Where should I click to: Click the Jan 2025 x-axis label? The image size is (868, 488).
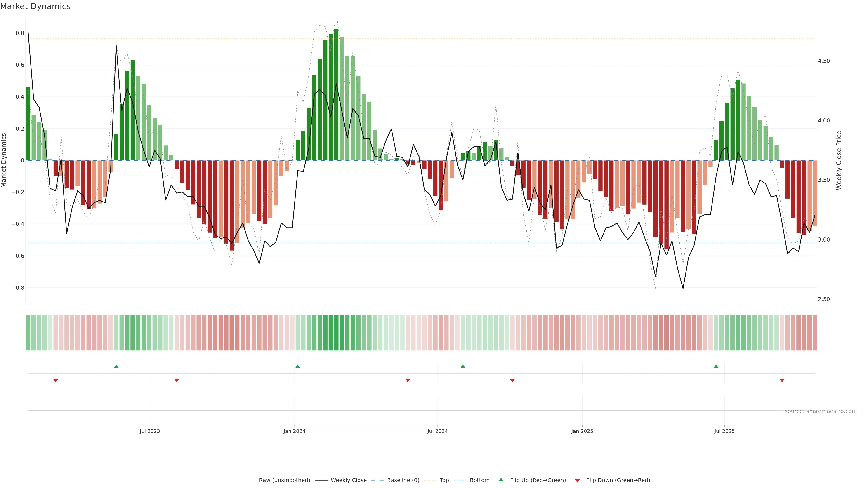tap(582, 431)
